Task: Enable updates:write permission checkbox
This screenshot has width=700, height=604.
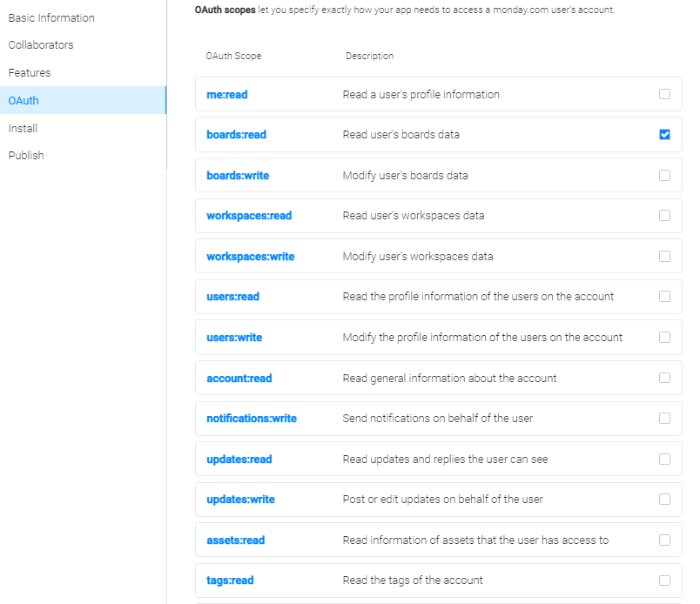Action: (x=664, y=499)
